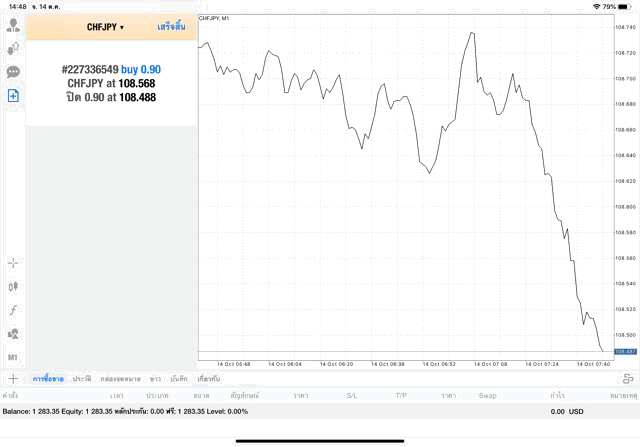Open the บันทึก journal tab
Screen dimensions: 640x447
pyautogui.click(x=179, y=379)
